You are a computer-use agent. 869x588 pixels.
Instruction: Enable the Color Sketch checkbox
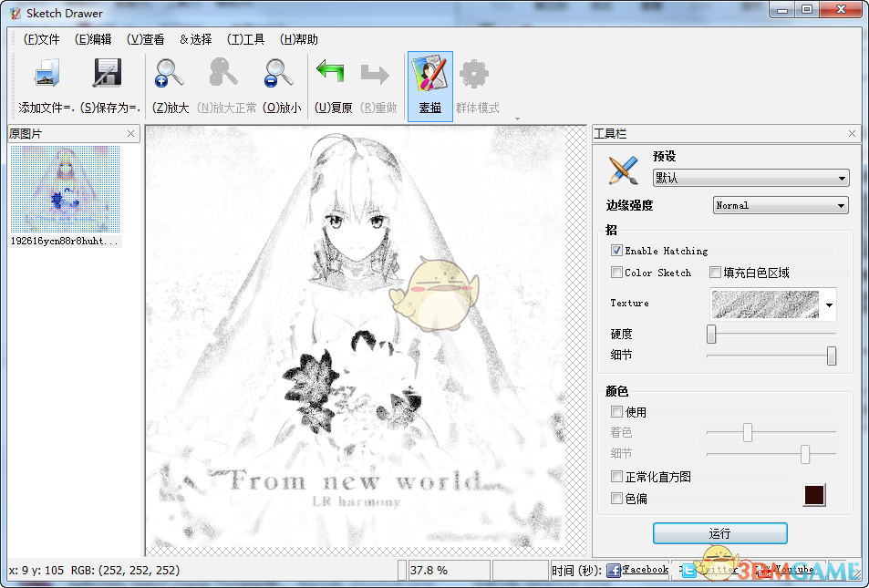click(x=616, y=272)
